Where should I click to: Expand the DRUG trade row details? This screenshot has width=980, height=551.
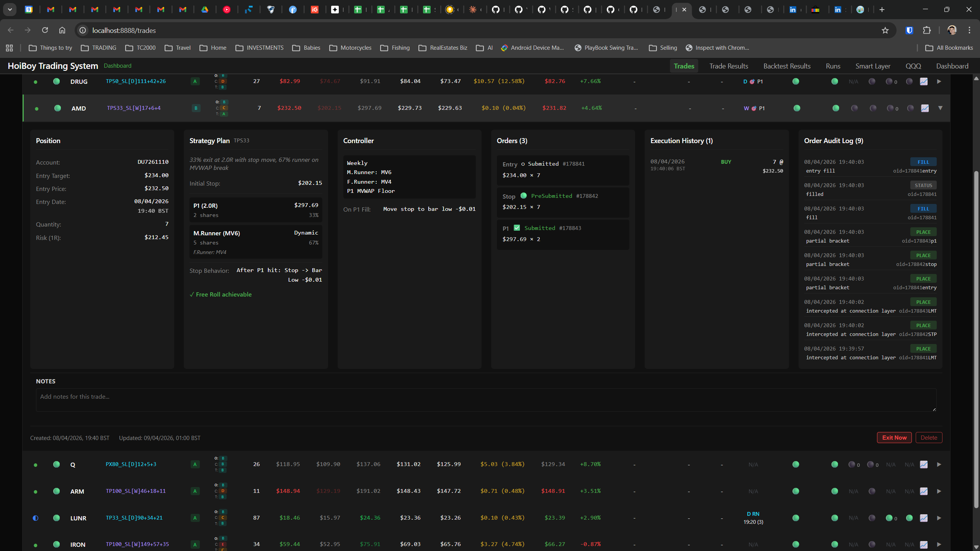point(939,82)
